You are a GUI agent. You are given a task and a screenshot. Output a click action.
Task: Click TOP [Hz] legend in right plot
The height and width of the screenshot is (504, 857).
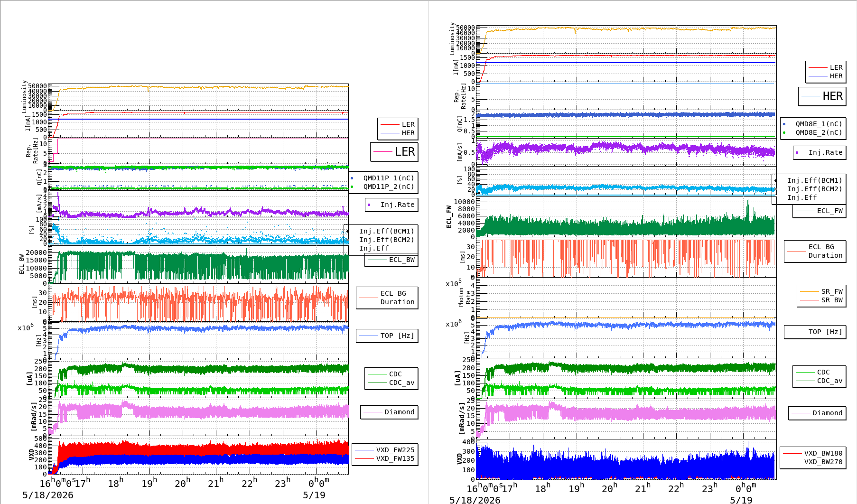pyautogui.click(x=825, y=332)
